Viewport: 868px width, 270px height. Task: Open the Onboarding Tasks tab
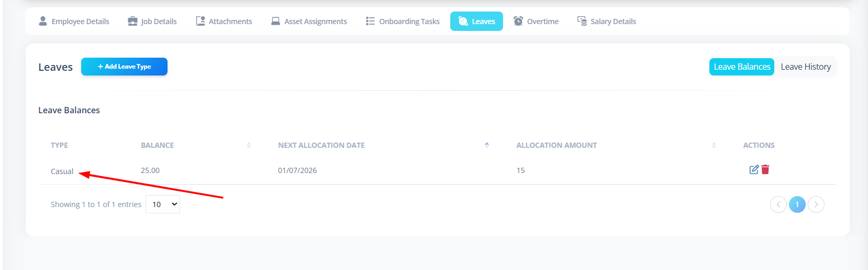[403, 21]
